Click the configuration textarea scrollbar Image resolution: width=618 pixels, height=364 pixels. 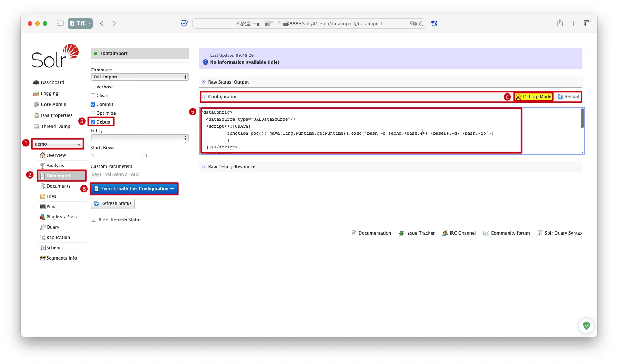(x=582, y=118)
